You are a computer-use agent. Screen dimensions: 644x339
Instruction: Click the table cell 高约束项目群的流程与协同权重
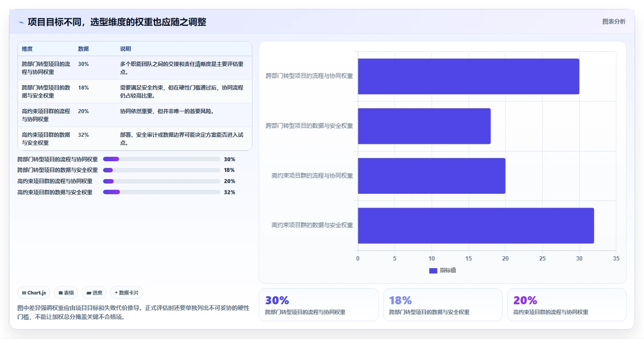[x=46, y=115]
